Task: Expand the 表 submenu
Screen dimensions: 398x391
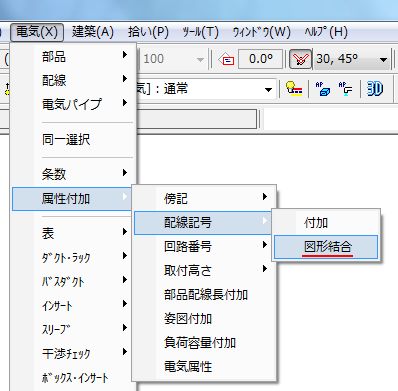Action: point(74,233)
